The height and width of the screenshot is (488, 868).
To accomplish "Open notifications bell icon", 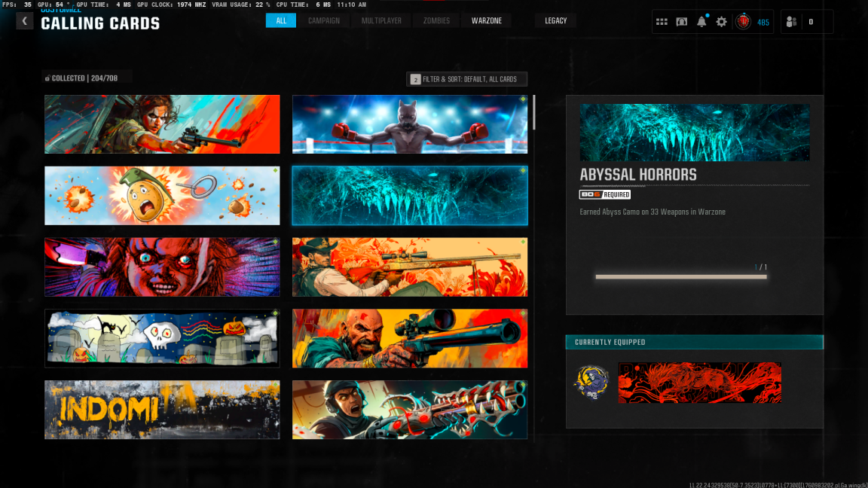I will [x=701, y=22].
